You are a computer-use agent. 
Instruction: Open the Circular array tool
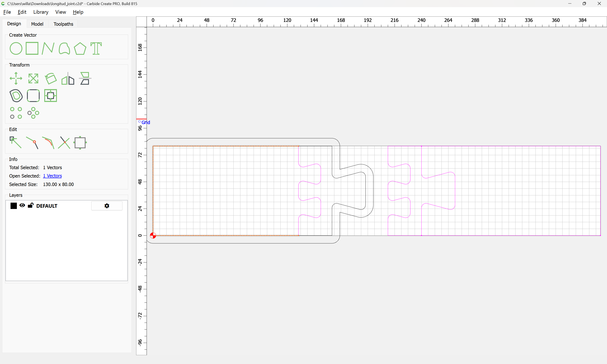point(33,113)
